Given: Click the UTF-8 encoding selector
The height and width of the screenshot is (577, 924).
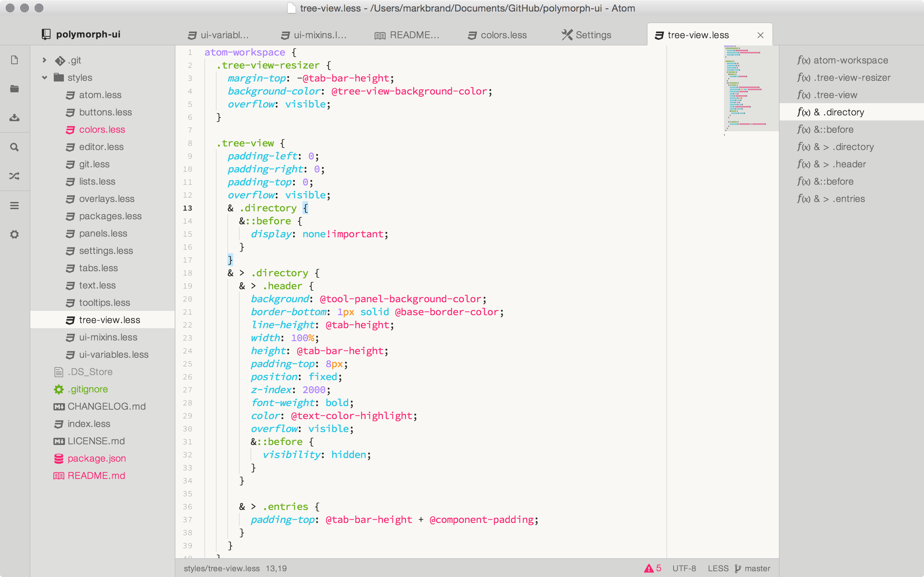Looking at the screenshot, I should click(684, 568).
